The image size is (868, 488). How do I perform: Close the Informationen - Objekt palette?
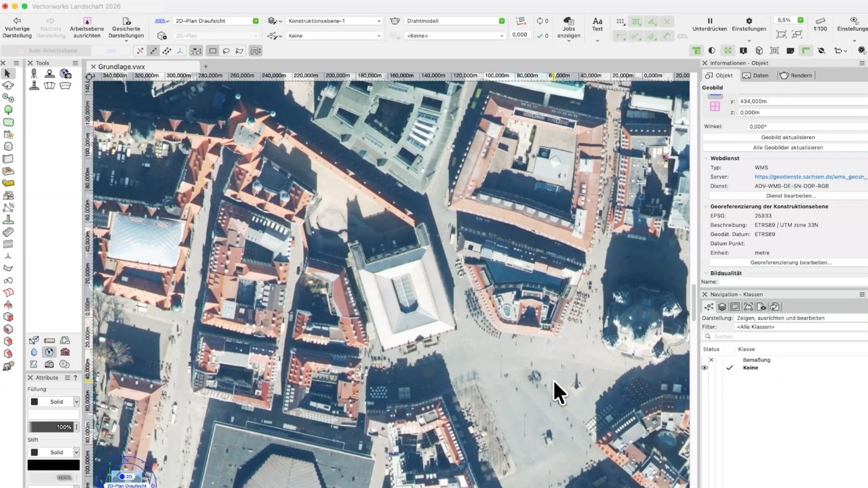coord(705,63)
